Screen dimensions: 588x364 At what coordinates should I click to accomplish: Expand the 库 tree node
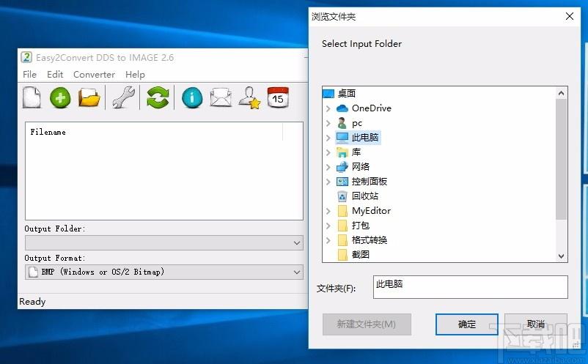pyautogui.click(x=328, y=152)
